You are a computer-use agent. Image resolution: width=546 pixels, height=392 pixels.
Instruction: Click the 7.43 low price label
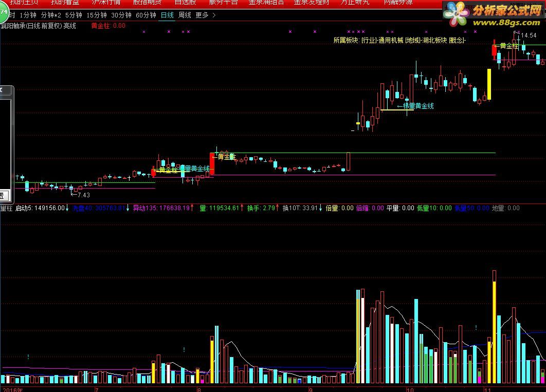[x=84, y=195]
